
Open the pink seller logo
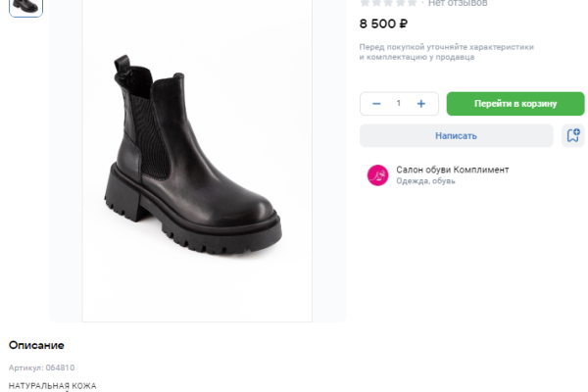click(x=377, y=174)
